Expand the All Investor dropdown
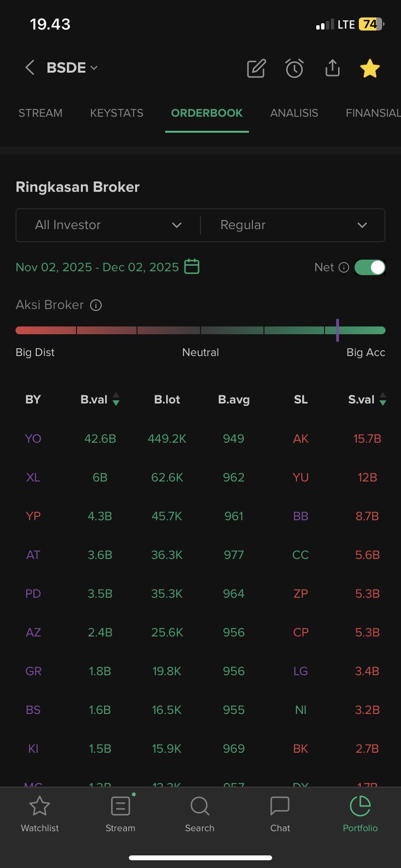The height and width of the screenshot is (868, 401). (108, 225)
